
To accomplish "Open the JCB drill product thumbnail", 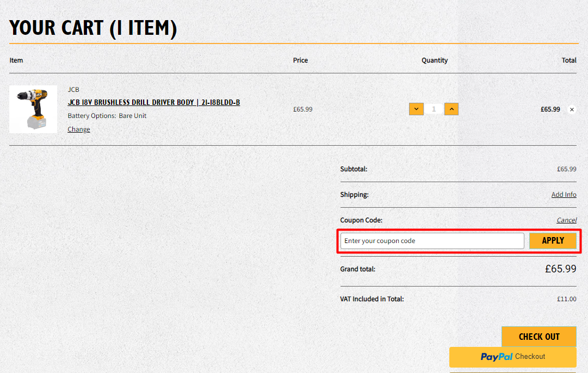I will click(33, 109).
